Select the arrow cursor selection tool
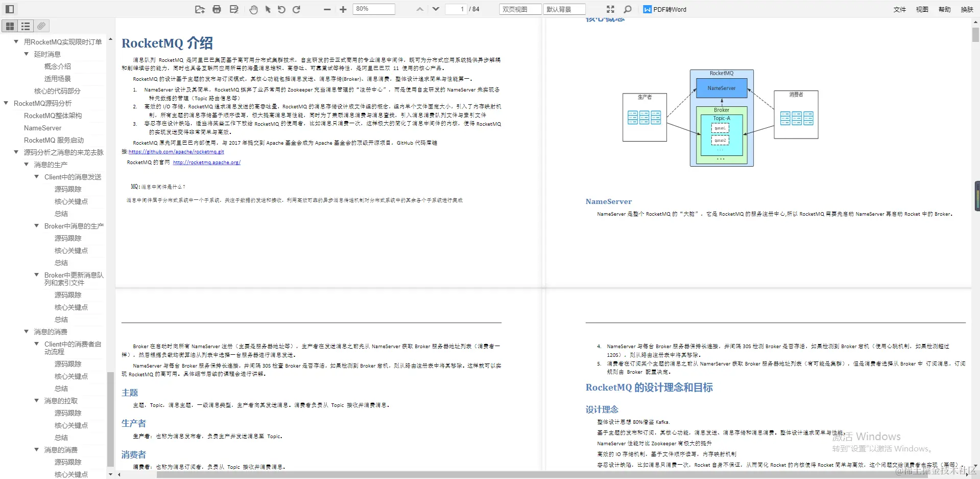This screenshot has width=980, height=479. point(268,9)
